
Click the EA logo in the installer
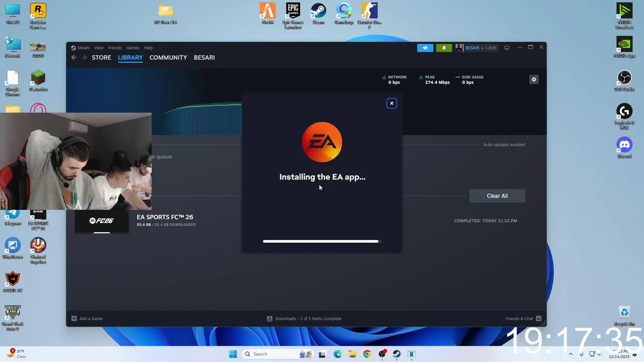pos(322,142)
